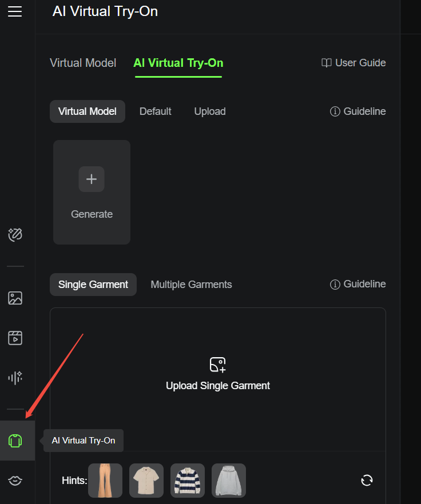Open the image gallery sidebar icon

(x=15, y=298)
